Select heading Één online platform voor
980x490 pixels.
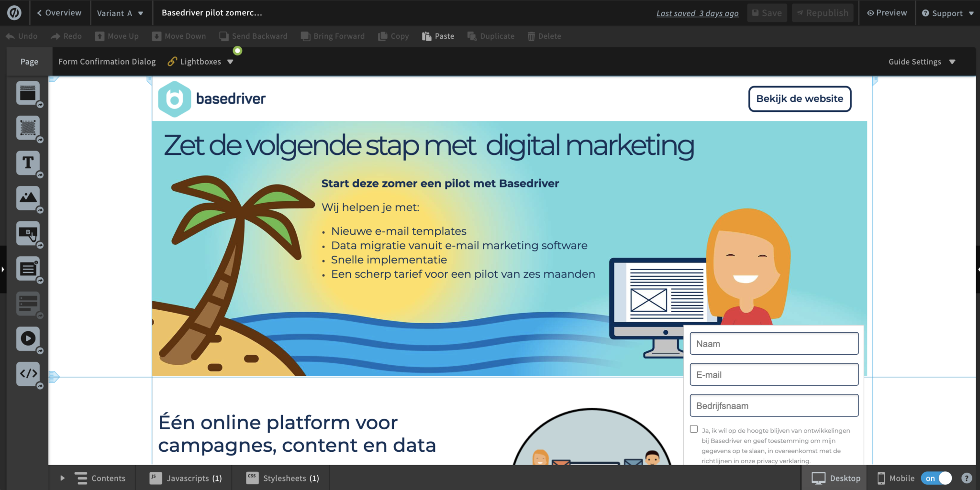[x=297, y=434]
